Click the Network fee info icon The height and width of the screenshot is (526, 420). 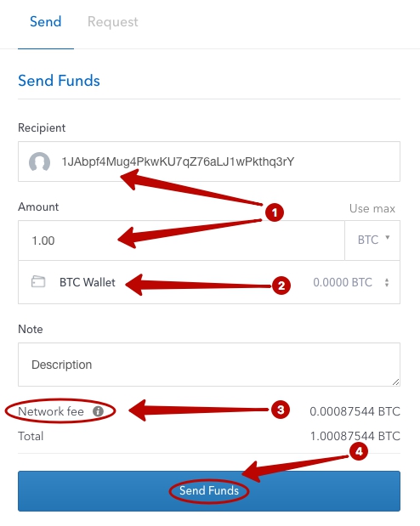tap(98, 411)
